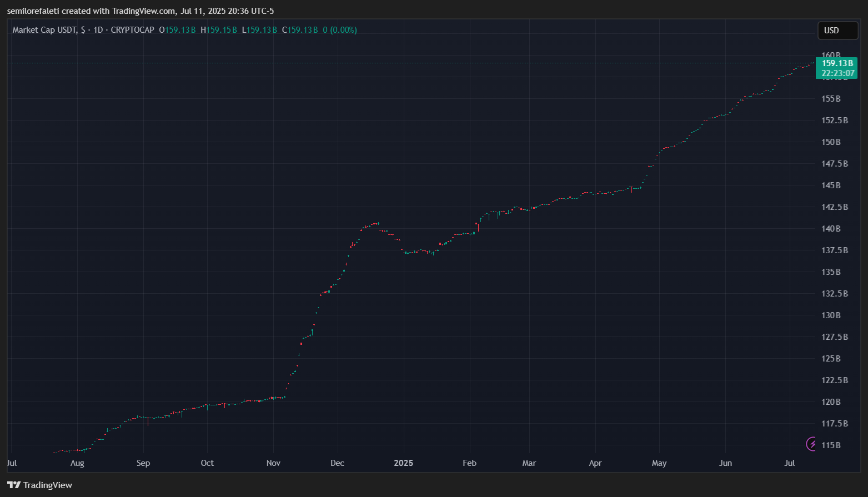The image size is (868, 497).
Task: Click the 145B price axis label
Action: [831, 185]
